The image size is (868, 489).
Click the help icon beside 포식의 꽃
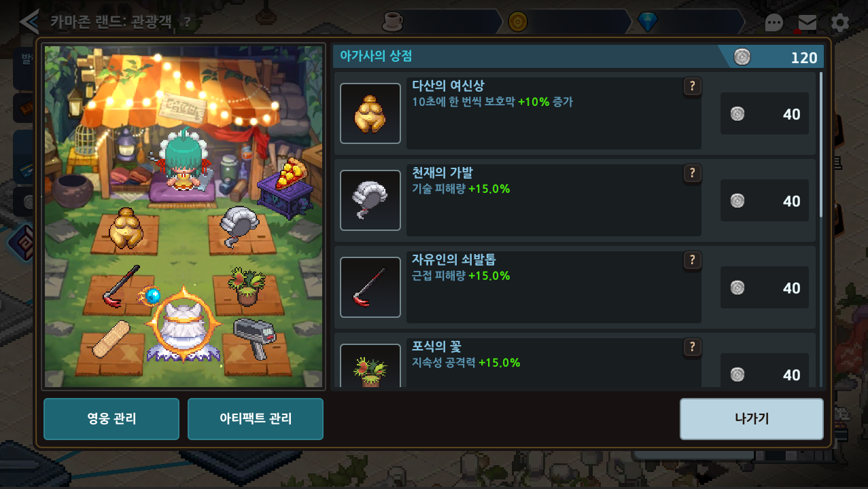(x=692, y=347)
